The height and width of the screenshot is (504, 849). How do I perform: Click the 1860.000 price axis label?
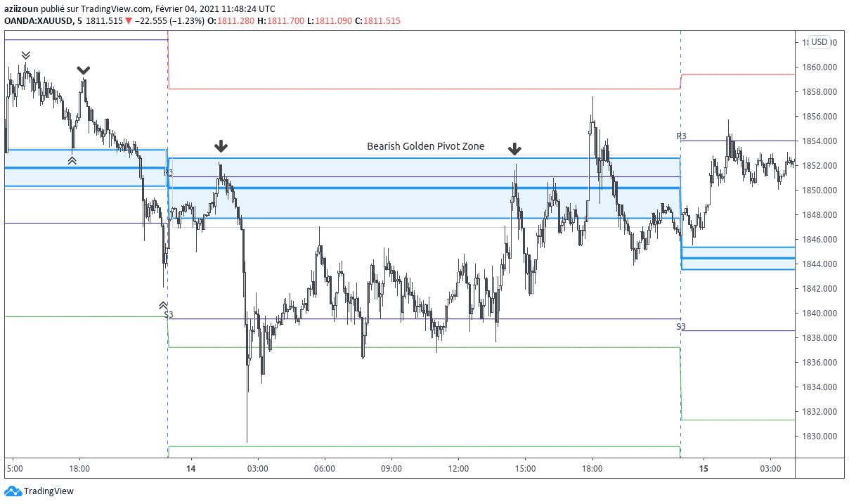pos(819,67)
